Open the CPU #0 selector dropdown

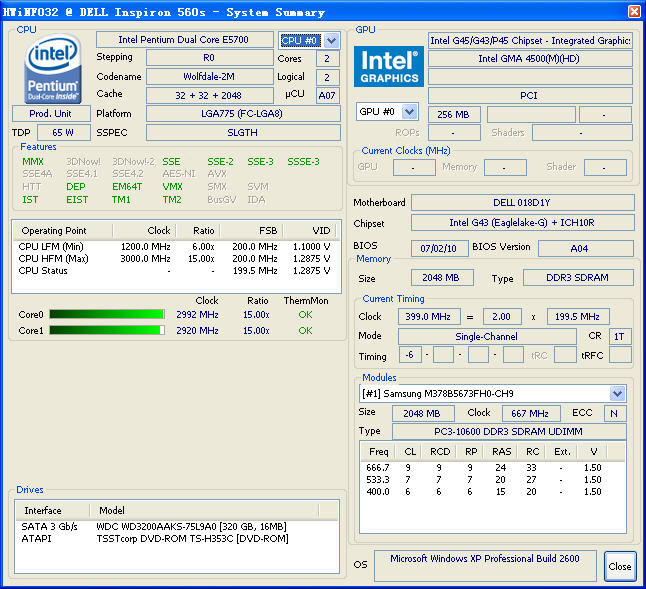coord(333,40)
